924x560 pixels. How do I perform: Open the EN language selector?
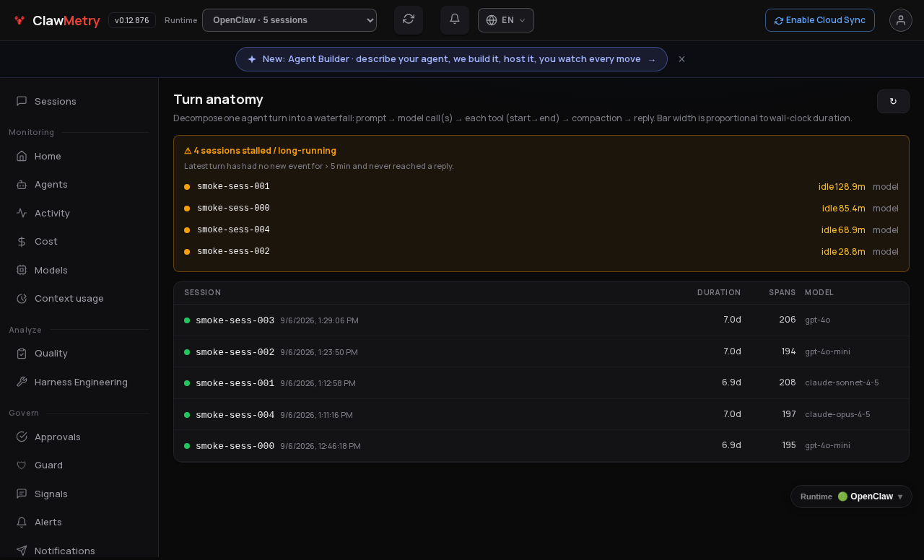(506, 20)
